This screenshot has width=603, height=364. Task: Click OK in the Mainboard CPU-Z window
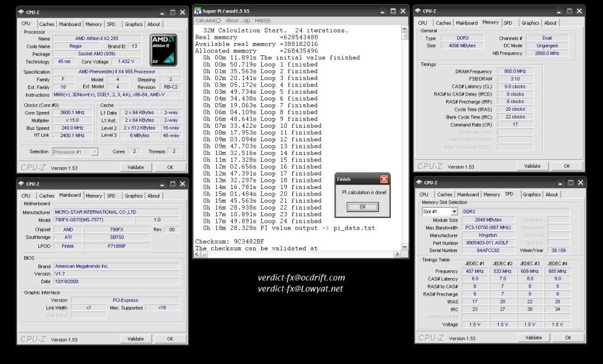pos(170,339)
